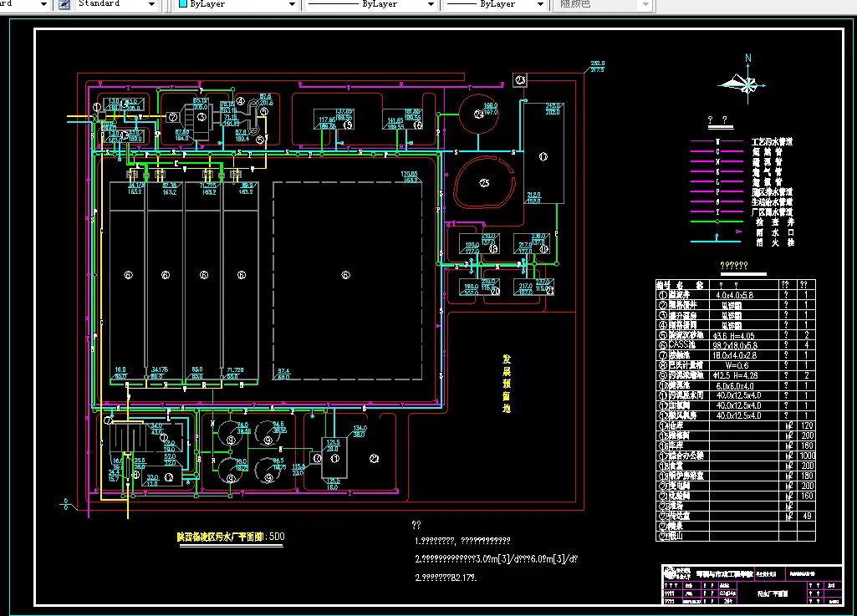Select the area value '180' in table
857x616 pixels.
(x=808, y=476)
